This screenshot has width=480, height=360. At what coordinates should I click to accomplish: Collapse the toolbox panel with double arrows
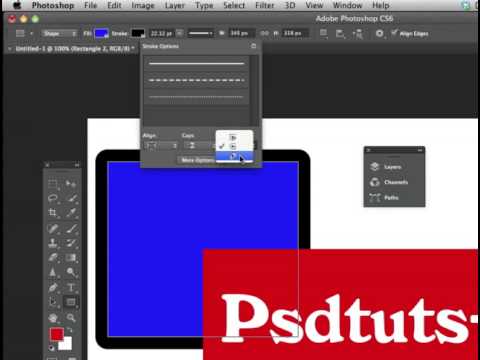tap(77, 165)
